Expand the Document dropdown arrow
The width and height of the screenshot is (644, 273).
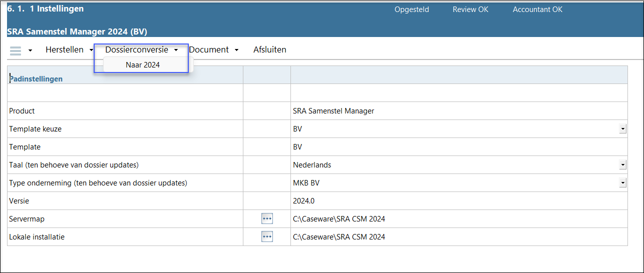[x=236, y=50]
